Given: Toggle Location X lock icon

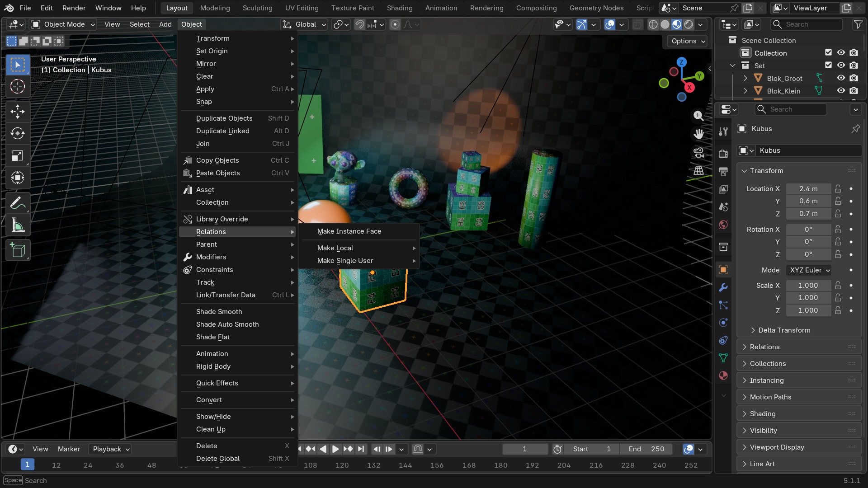Looking at the screenshot, I should point(838,188).
